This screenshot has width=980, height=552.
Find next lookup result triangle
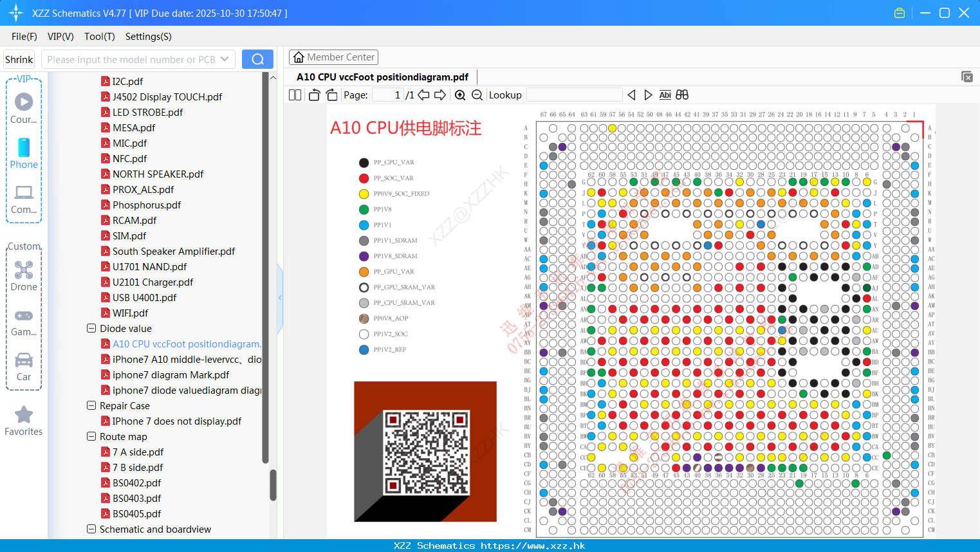point(648,95)
